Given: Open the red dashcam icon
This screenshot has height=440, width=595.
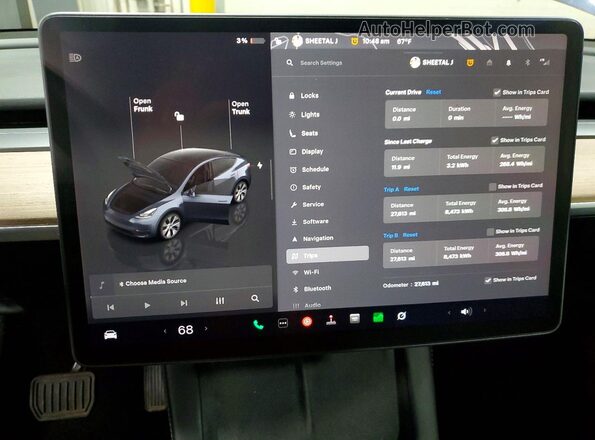Looking at the screenshot, I should [307, 322].
